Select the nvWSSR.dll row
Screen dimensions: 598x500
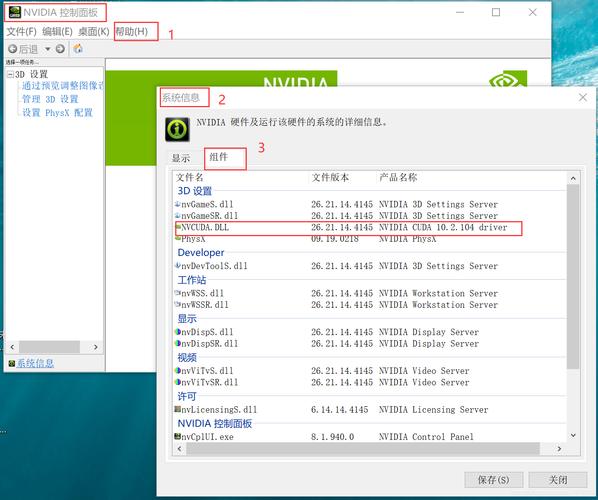pyautogui.click(x=370, y=305)
